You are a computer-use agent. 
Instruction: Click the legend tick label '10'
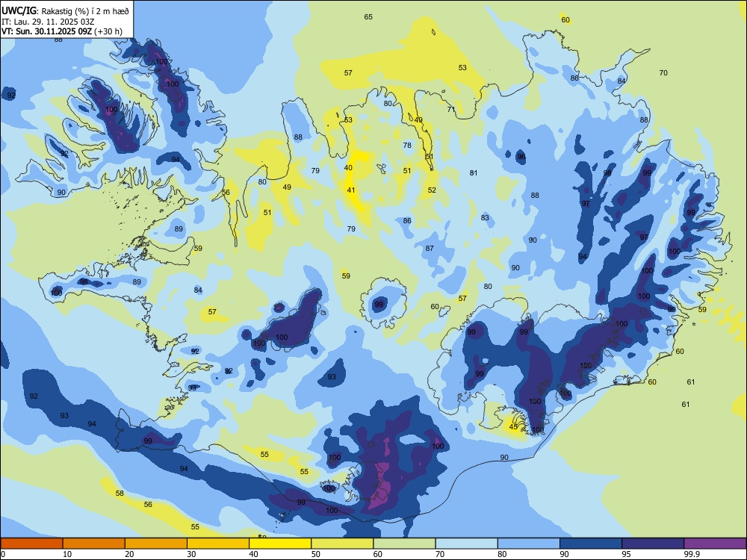coord(67,554)
